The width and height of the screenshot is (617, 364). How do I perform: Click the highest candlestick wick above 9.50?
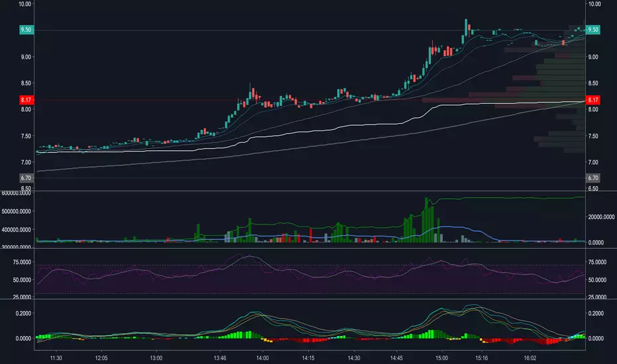coord(466,24)
